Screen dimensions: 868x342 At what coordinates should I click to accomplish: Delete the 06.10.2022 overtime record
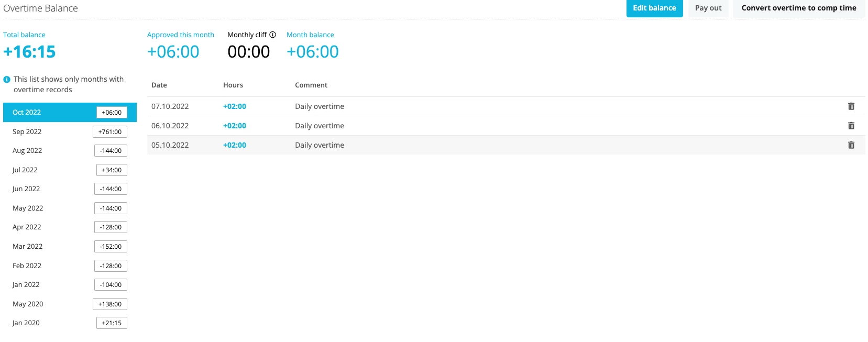tap(851, 126)
